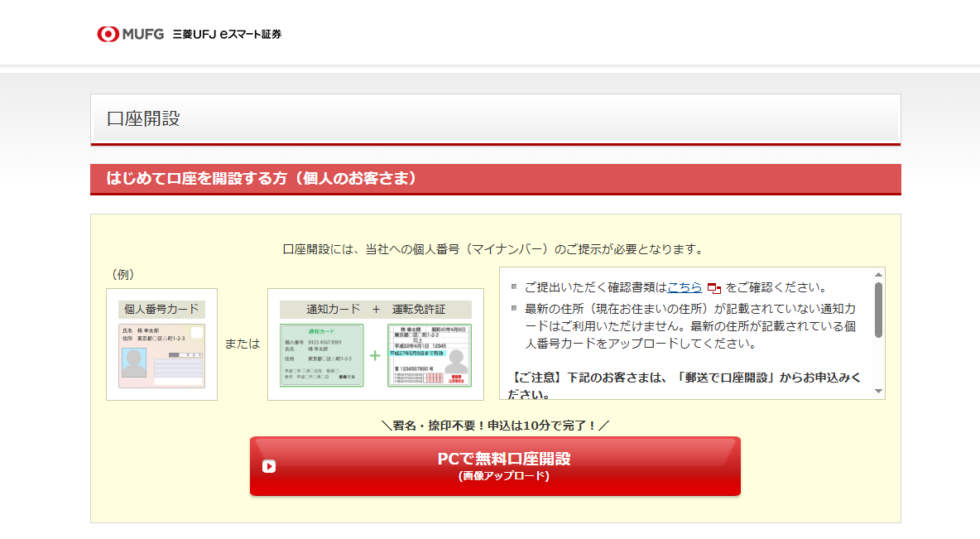The height and width of the screenshot is (539, 980).
Task: Click the 個人番号カード label header
Action: click(x=161, y=310)
